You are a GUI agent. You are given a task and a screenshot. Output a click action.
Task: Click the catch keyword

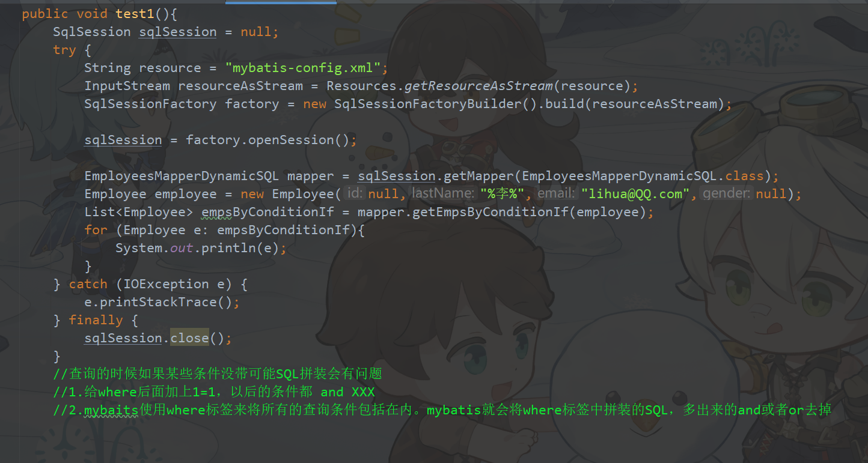click(x=88, y=284)
